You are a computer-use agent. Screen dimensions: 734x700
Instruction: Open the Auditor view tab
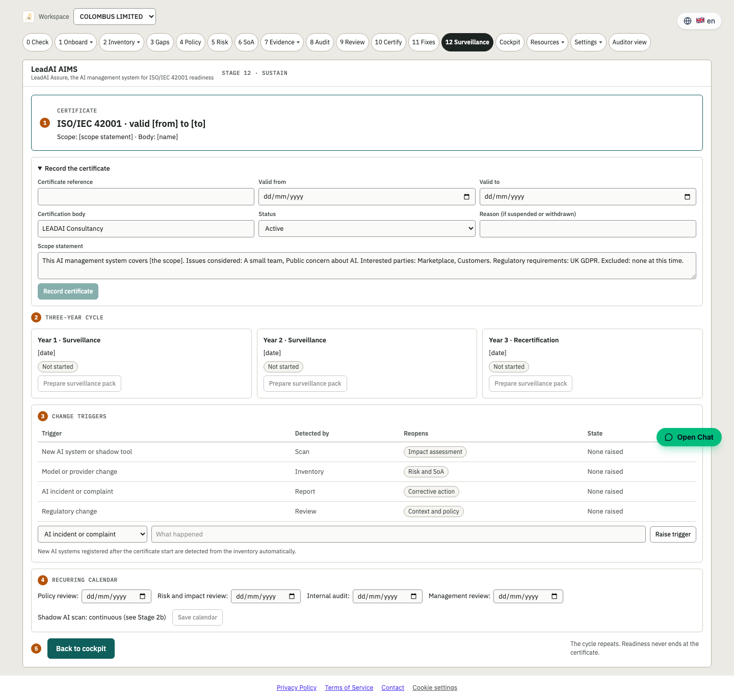click(x=630, y=42)
